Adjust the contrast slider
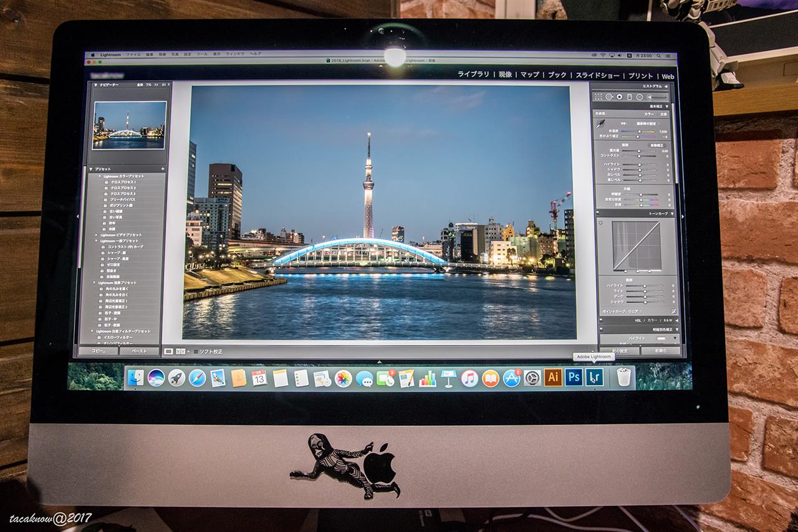The image size is (798, 532). (x=639, y=156)
